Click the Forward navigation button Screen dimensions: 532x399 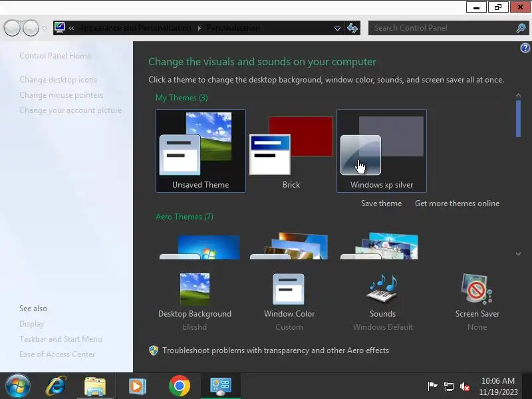coord(31,28)
